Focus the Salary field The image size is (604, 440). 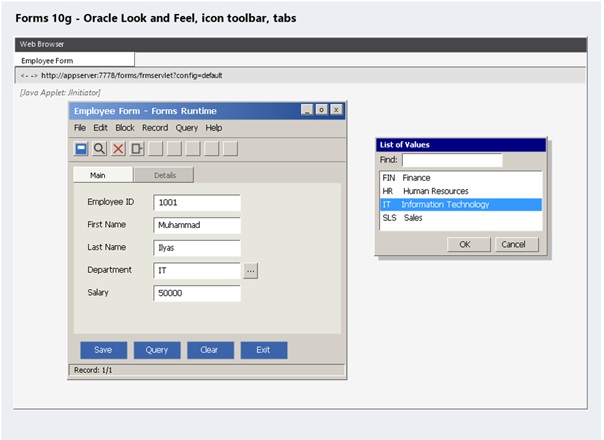point(197,294)
